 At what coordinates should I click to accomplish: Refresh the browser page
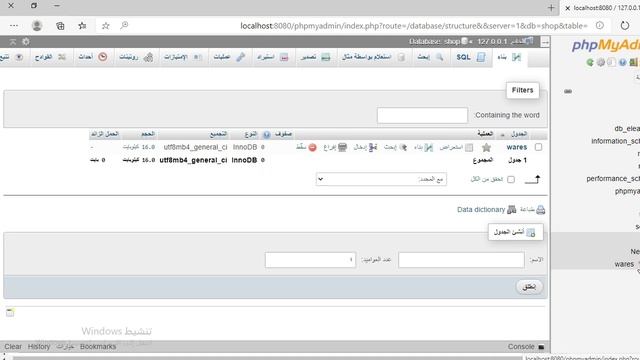pyautogui.click(x=625, y=26)
